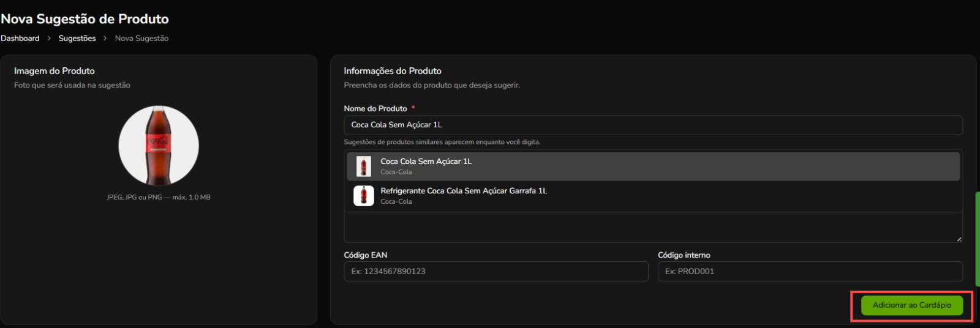
Task: Select suggestion Coca Cola Sem Açúcar 1L
Action: point(653,166)
